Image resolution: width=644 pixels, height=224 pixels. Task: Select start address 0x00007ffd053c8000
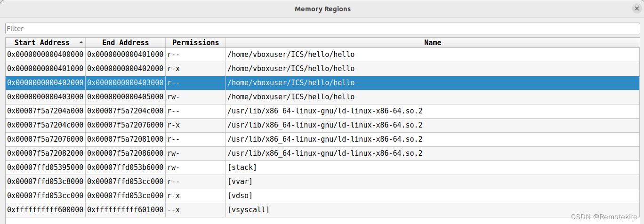[x=45, y=182]
